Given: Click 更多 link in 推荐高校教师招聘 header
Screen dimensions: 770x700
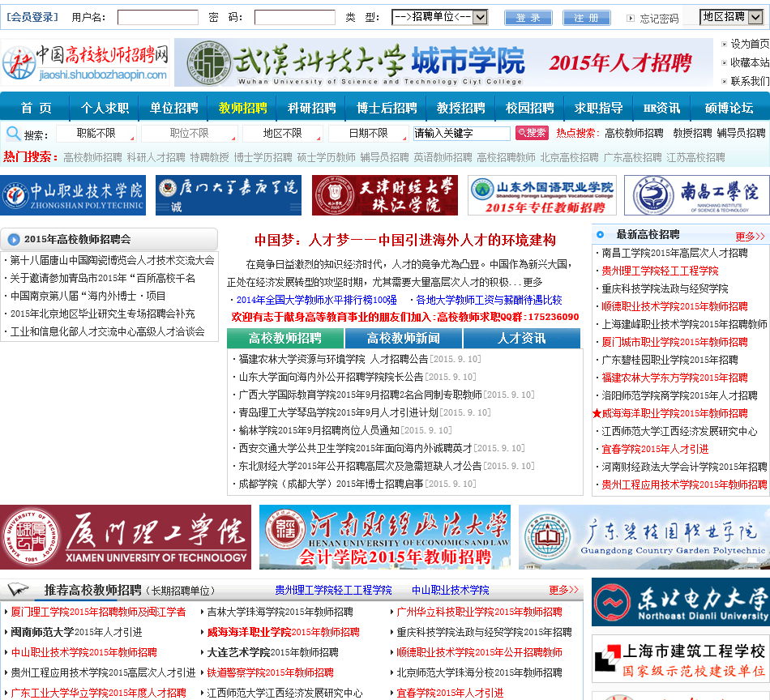Looking at the screenshot, I should pos(563,590).
